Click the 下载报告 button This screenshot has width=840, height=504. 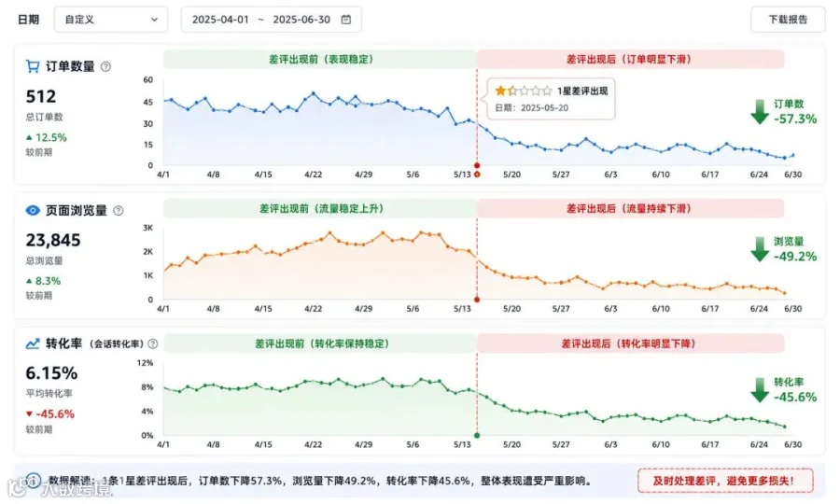788,20
